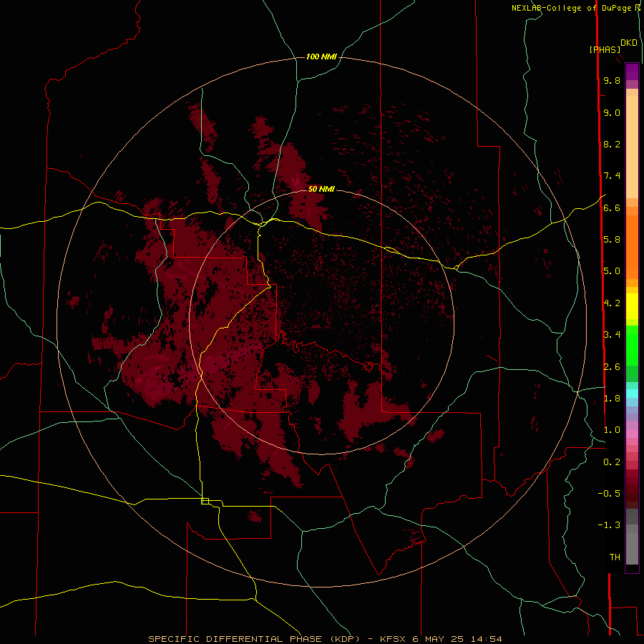Click the 14:54 timestamp in the caption
Image resolution: width=644 pixels, height=644 pixels.
487,639
